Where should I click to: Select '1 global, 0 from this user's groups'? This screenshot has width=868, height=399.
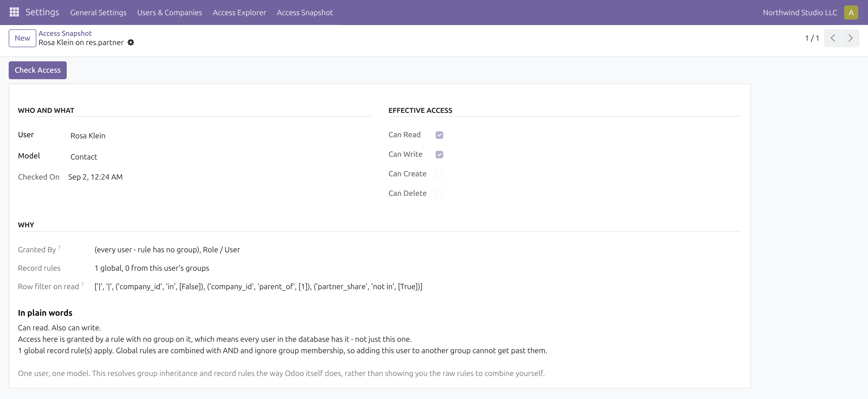152,268
